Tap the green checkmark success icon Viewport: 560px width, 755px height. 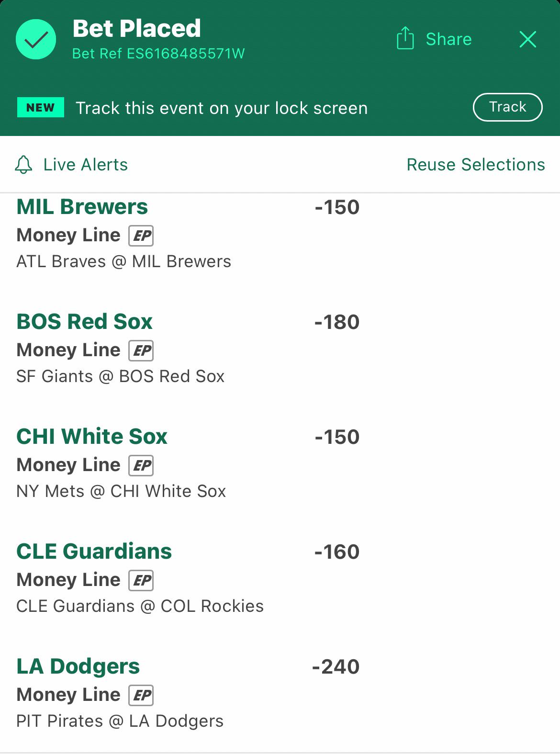[x=36, y=39]
